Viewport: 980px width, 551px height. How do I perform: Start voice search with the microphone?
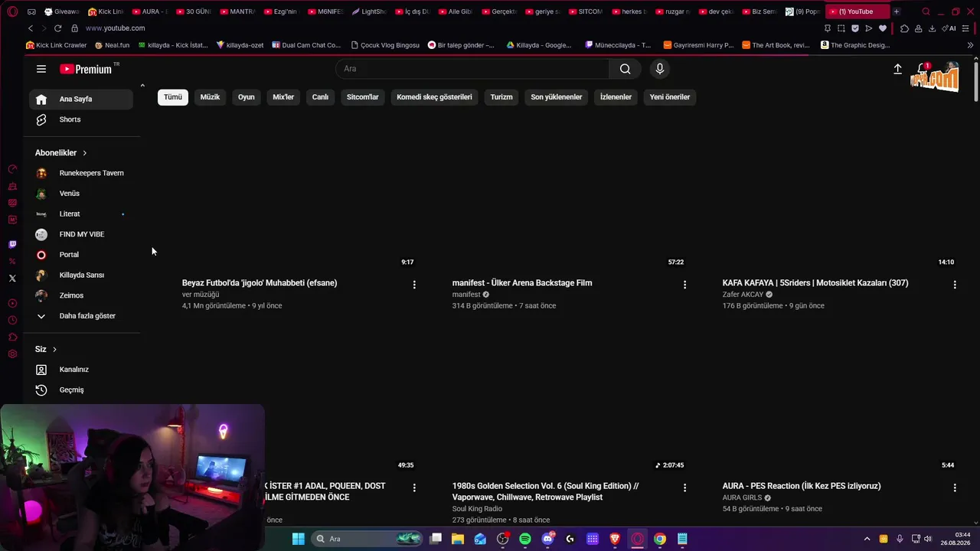pyautogui.click(x=660, y=69)
